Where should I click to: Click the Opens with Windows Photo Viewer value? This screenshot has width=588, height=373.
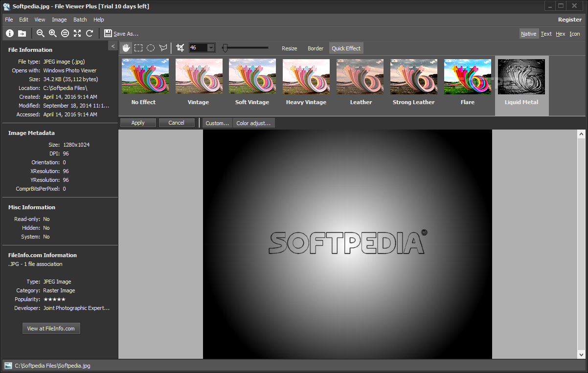click(x=70, y=70)
